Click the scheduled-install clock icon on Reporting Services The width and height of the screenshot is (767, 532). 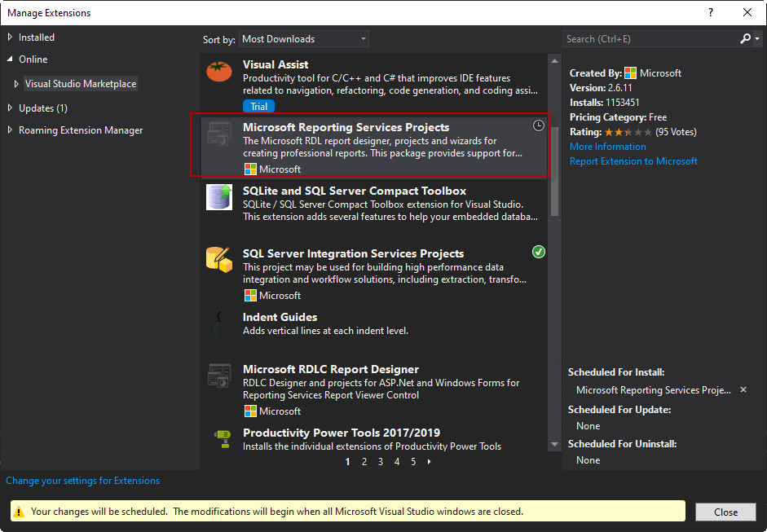click(x=538, y=125)
